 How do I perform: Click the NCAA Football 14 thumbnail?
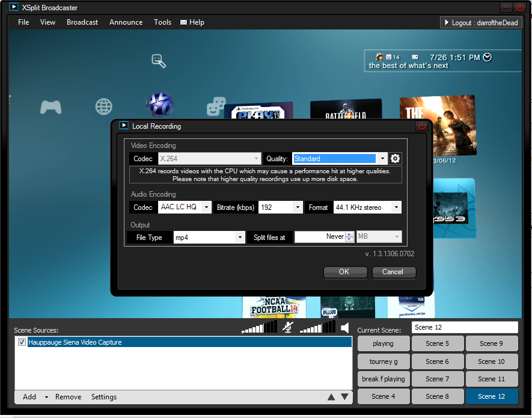point(275,307)
